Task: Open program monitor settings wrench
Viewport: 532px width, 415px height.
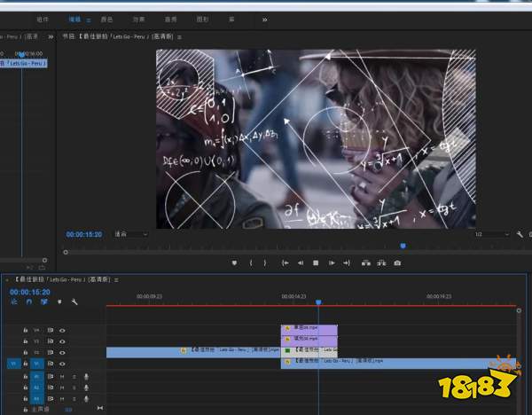Action: click(520, 234)
